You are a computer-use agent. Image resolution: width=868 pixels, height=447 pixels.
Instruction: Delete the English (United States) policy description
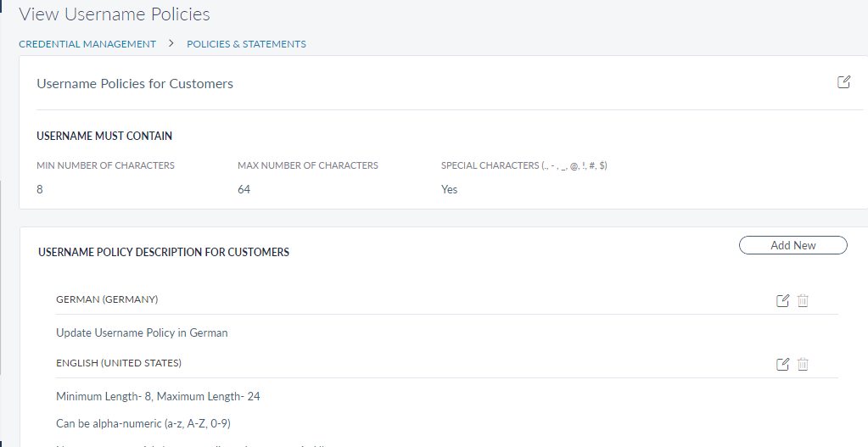pos(803,364)
